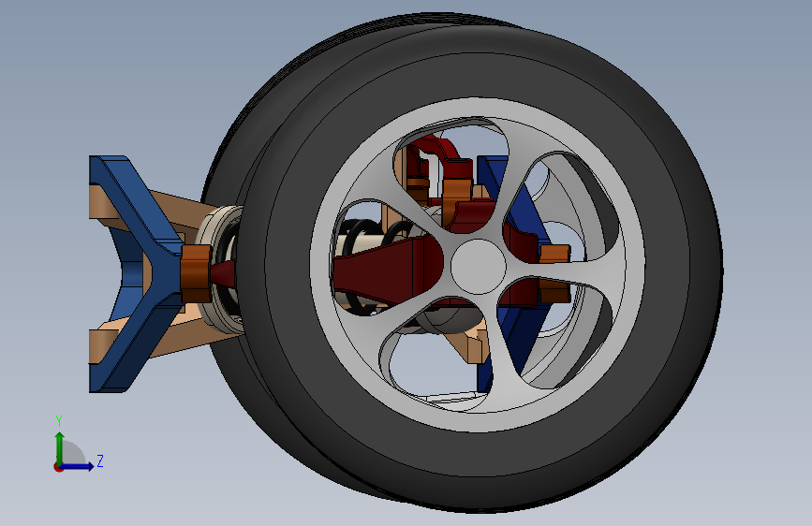Click the red origin ball of the triad

[58, 467]
